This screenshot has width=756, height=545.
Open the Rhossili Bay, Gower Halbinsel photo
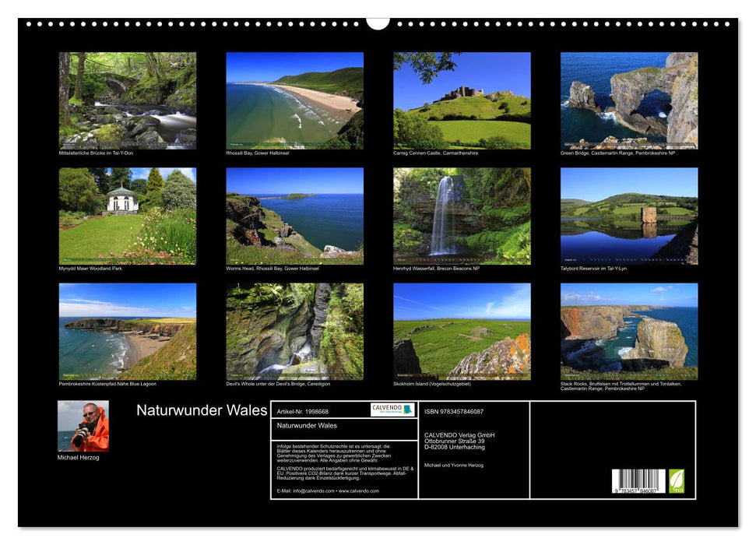point(294,100)
